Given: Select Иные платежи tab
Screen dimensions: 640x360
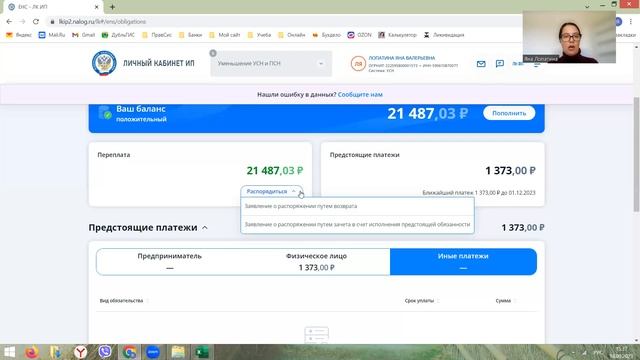Looking at the screenshot, I should coord(463,262).
